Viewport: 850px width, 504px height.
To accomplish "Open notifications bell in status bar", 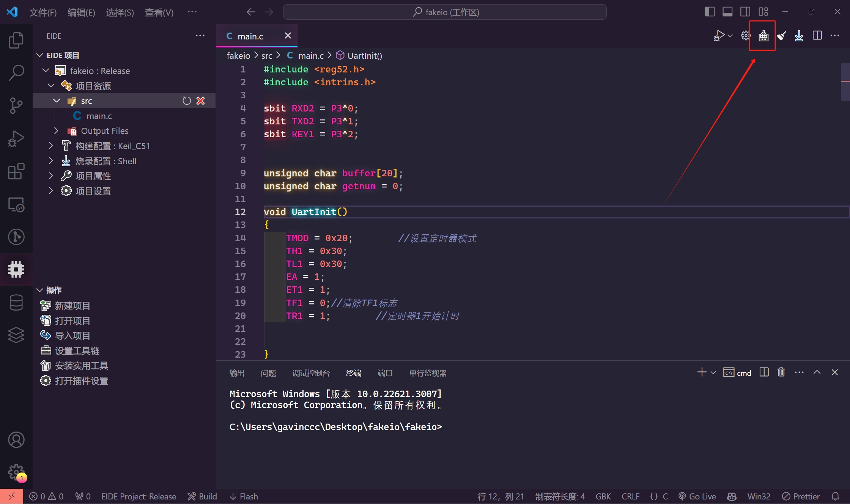I will [x=835, y=496].
